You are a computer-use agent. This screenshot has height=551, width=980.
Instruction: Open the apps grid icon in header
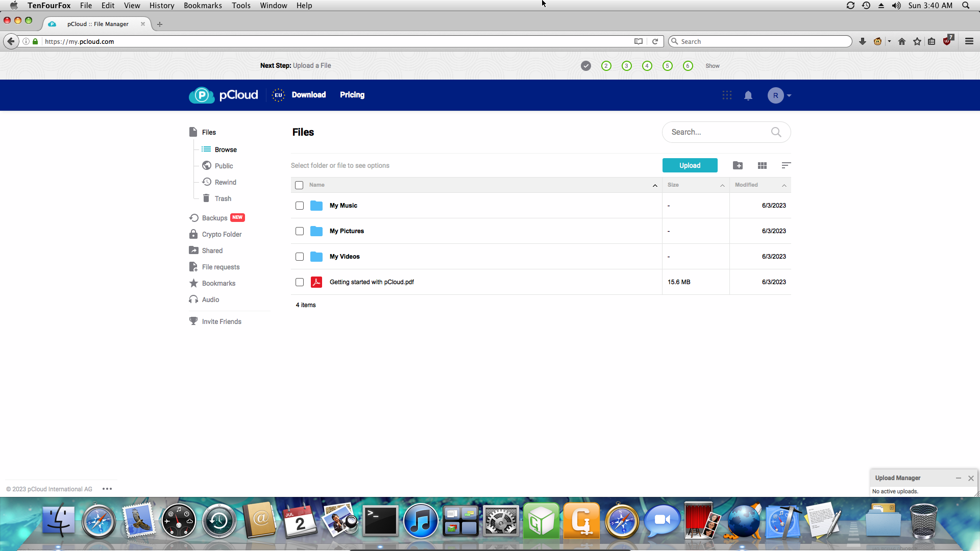click(x=727, y=95)
